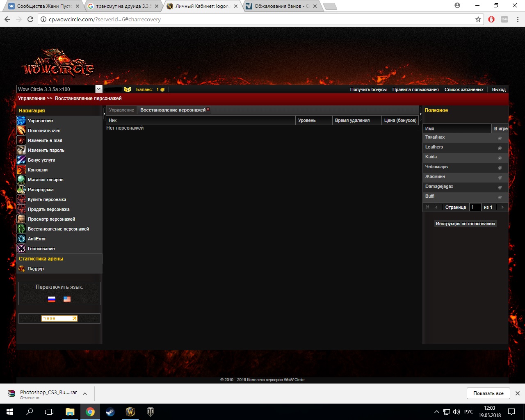This screenshot has height=420, width=525.
Task: Click the Страница page number field
Action: click(x=475, y=207)
